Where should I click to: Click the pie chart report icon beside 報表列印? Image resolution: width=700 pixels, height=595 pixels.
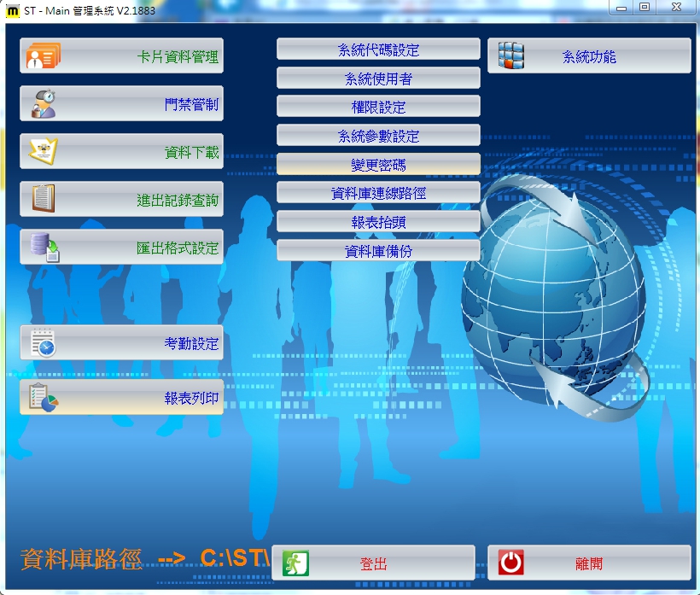[x=43, y=398]
